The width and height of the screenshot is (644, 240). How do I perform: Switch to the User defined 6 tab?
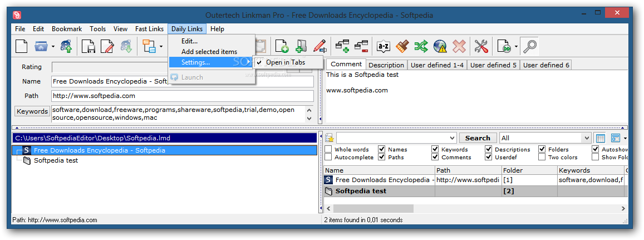pyautogui.click(x=546, y=65)
